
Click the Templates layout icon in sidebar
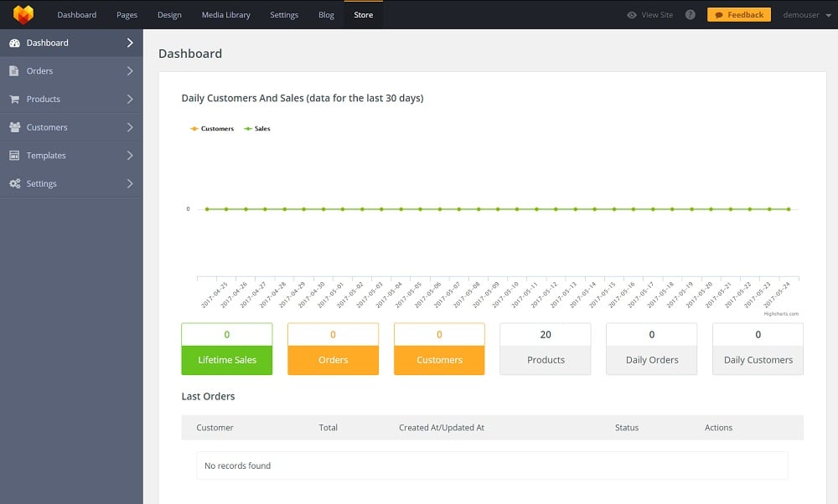(14, 156)
